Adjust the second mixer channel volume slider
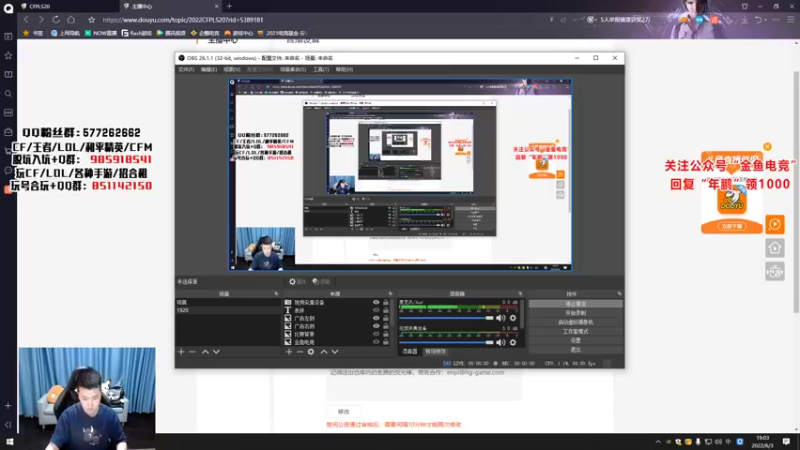 (x=446, y=342)
